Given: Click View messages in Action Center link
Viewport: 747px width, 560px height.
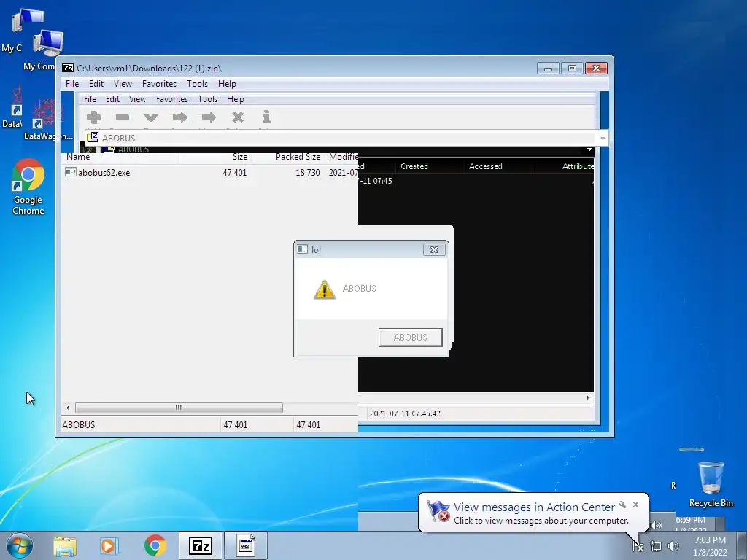Looking at the screenshot, I should pyautogui.click(x=534, y=507).
